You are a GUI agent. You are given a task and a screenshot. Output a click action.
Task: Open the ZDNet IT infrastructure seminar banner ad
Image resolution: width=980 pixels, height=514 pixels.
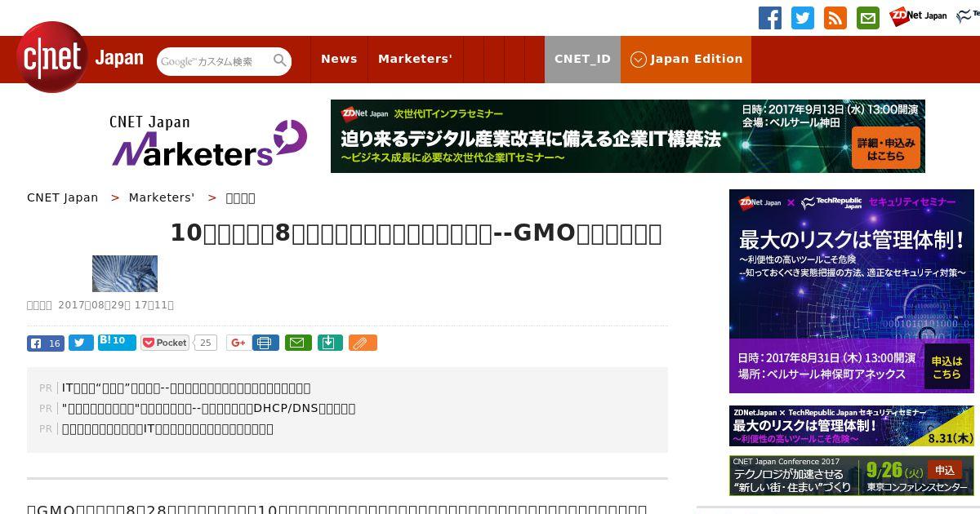point(627,136)
